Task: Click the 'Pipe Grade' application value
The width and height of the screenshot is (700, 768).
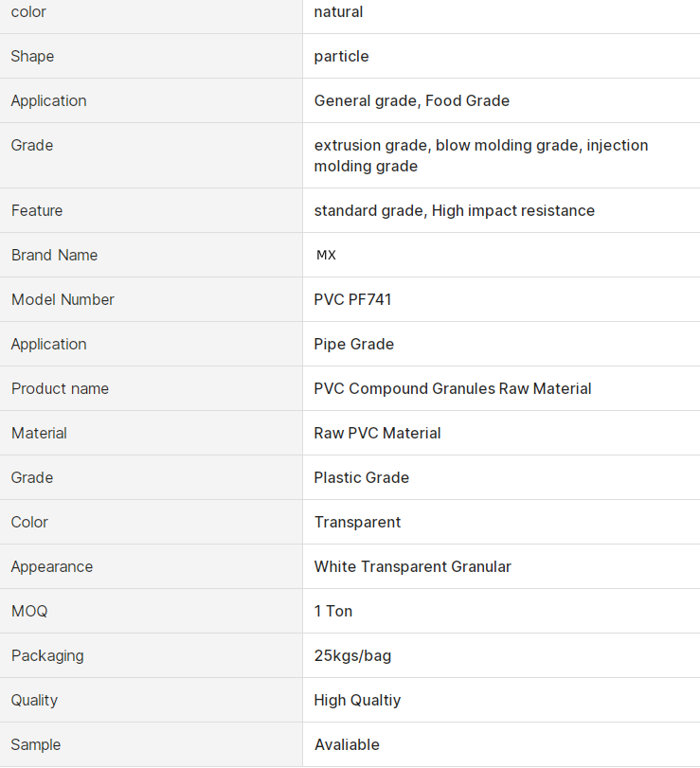Action: 353,345
